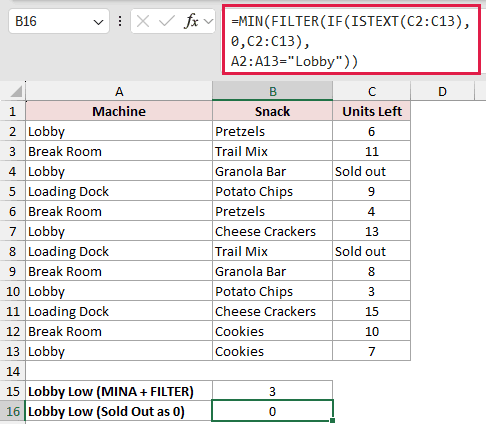Select row 1 header

coord(13,111)
